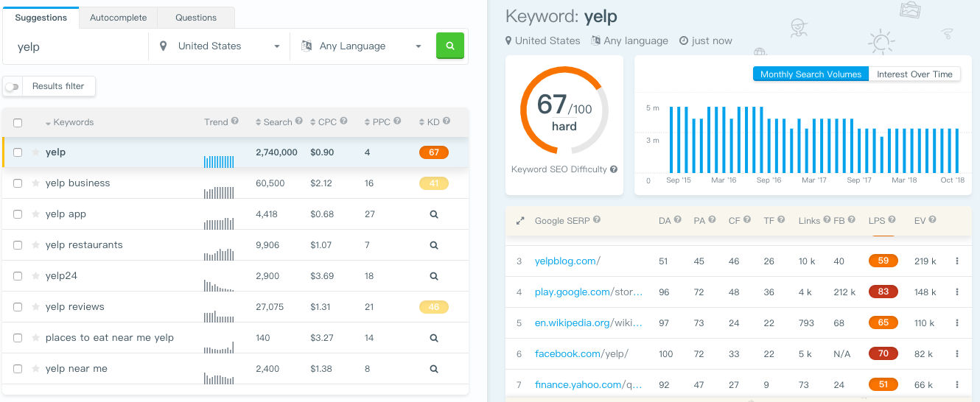980x402 pixels.
Task: Open help icon next to CPC column
Action: click(344, 121)
